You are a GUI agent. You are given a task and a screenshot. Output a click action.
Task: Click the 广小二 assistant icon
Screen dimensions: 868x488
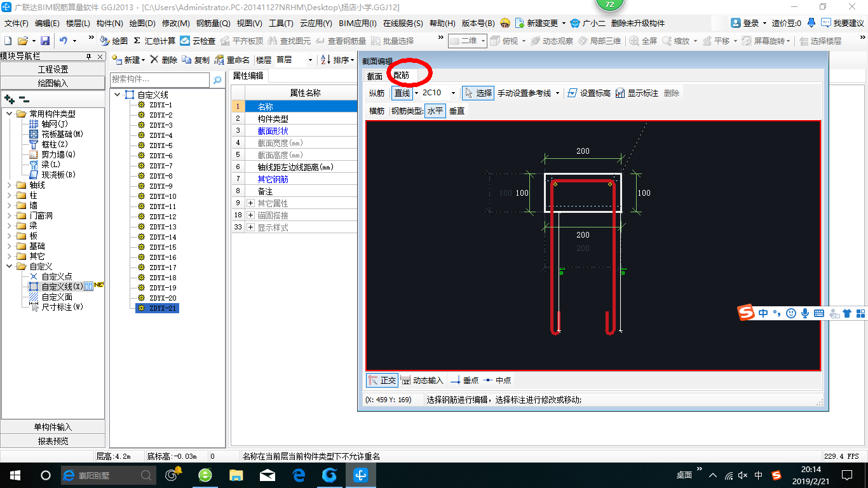point(588,23)
